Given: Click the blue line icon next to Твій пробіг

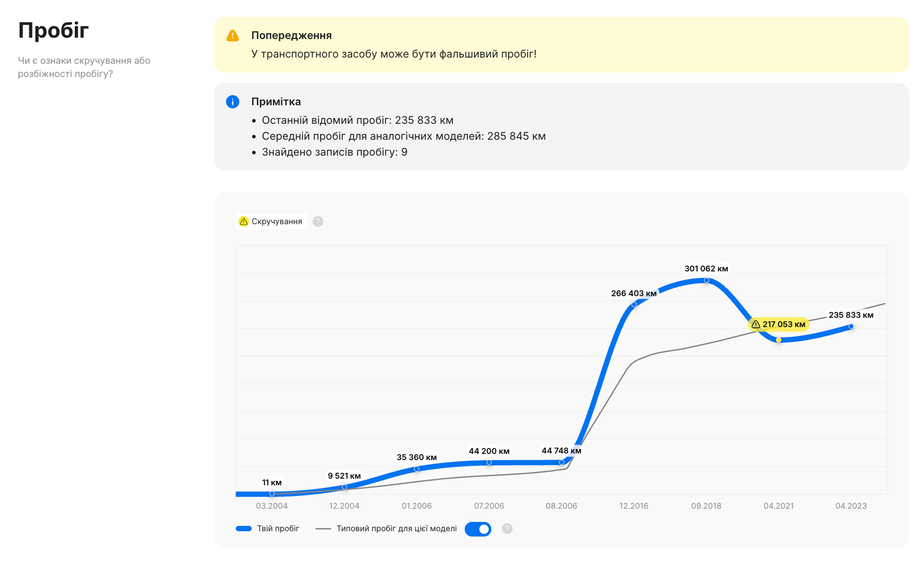Looking at the screenshot, I should tap(244, 528).
